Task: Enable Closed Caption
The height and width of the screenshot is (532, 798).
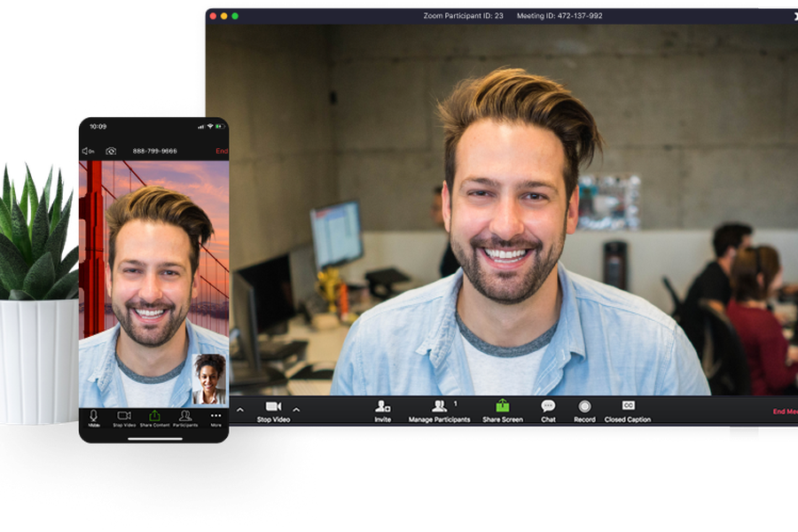Action: pyautogui.click(x=628, y=411)
